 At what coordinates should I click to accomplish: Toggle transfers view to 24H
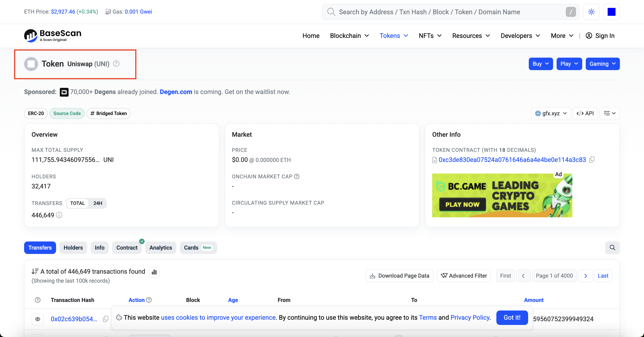[x=98, y=203]
